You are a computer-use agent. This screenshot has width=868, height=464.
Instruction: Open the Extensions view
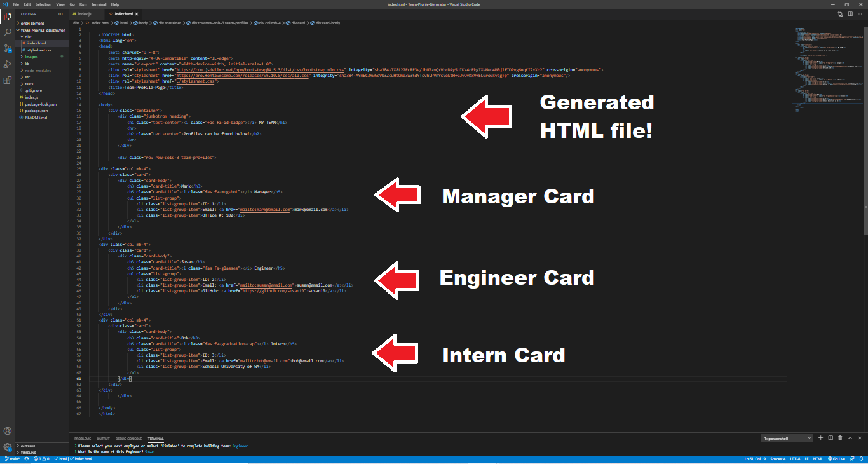click(x=8, y=80)
